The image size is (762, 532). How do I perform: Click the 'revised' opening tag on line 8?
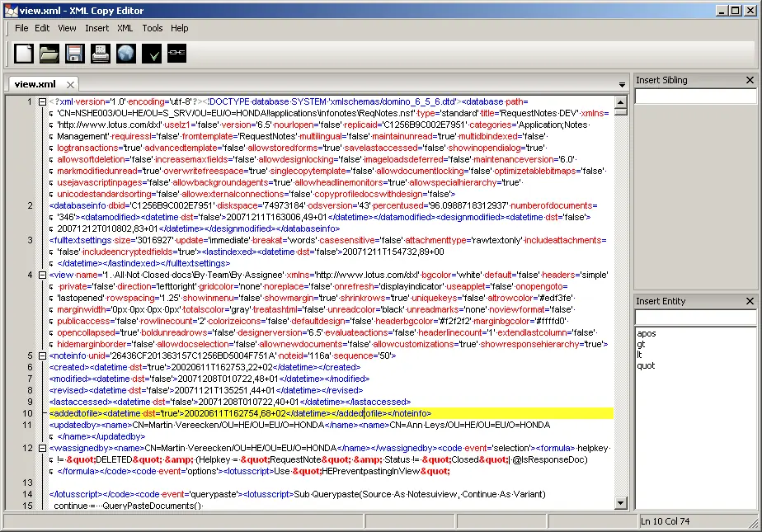click(69, 391)
